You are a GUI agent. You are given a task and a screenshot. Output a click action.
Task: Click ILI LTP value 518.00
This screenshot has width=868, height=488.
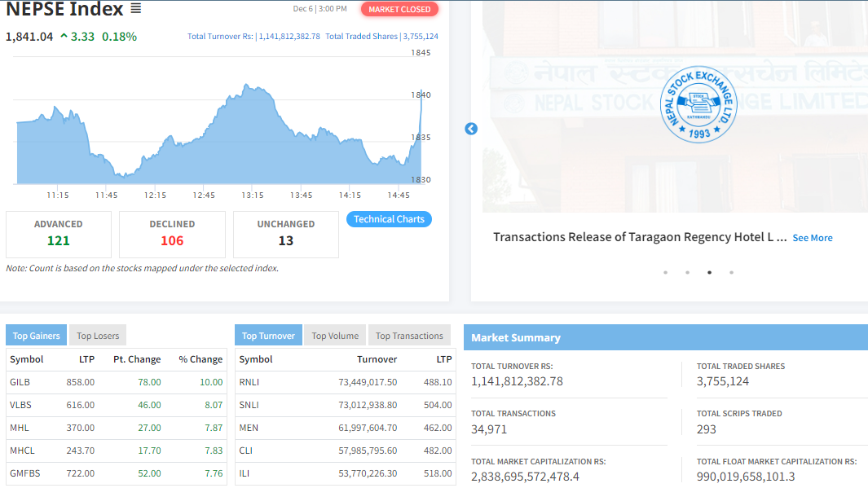[438, 473]
